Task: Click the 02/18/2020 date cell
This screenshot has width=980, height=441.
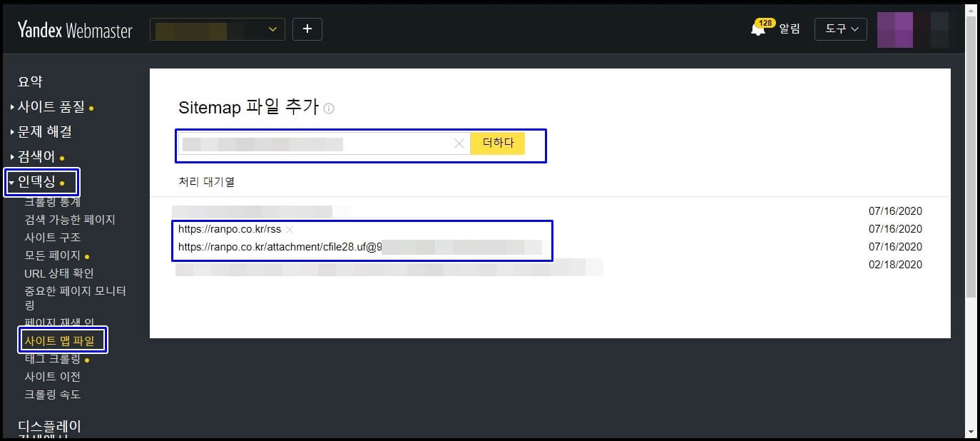Action: point(895,265)
